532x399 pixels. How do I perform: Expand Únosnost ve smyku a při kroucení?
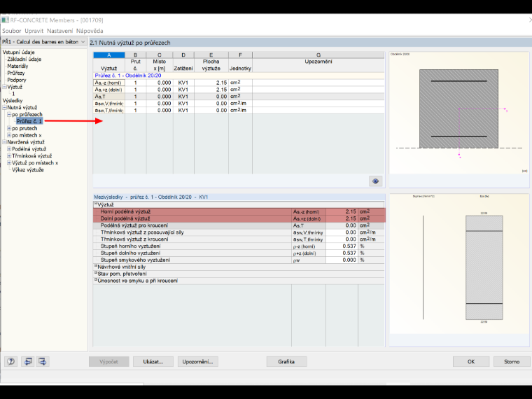pos(96,280)
